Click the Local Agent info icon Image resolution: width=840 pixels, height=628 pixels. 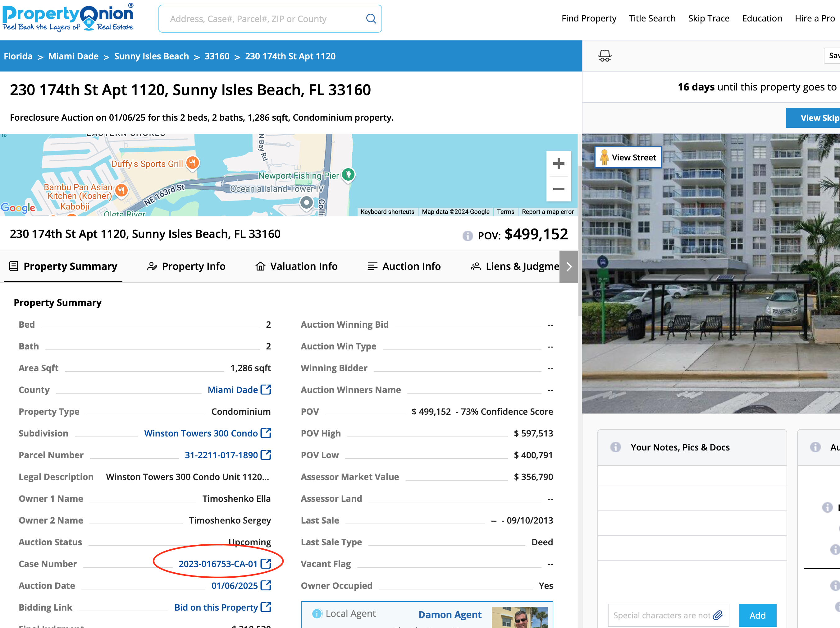point(317,614)
